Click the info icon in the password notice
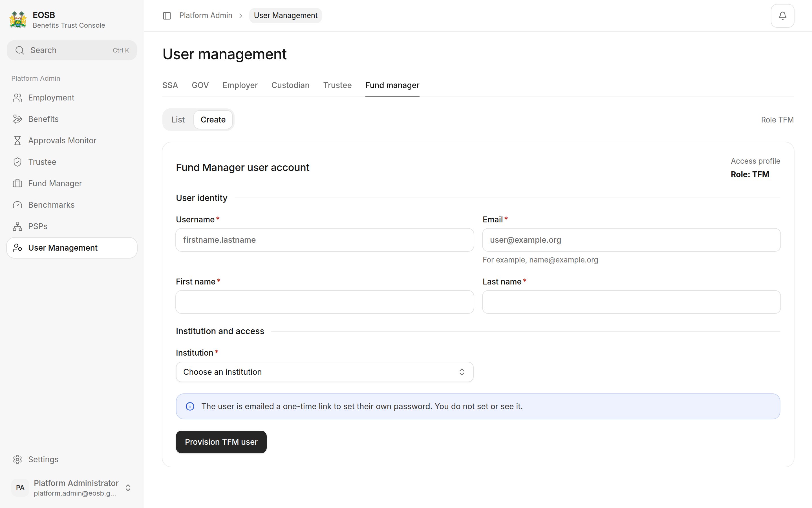This screenshot has height=508, width=812. tap(190, 406)
